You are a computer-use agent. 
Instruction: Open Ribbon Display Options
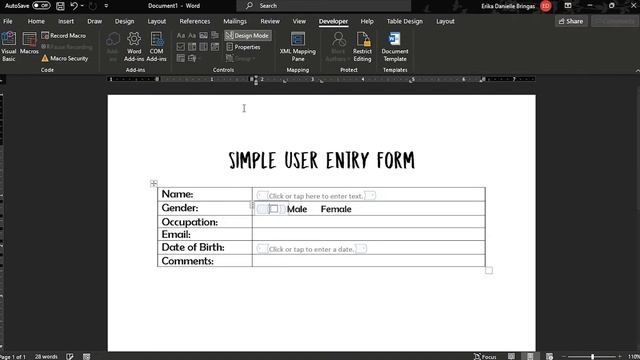coord(567,6)
